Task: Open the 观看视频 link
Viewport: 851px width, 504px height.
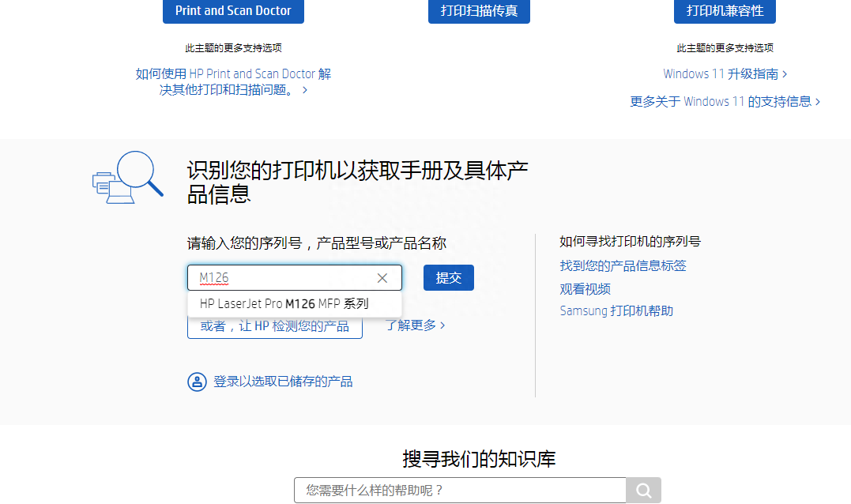Action: (585, 289)
